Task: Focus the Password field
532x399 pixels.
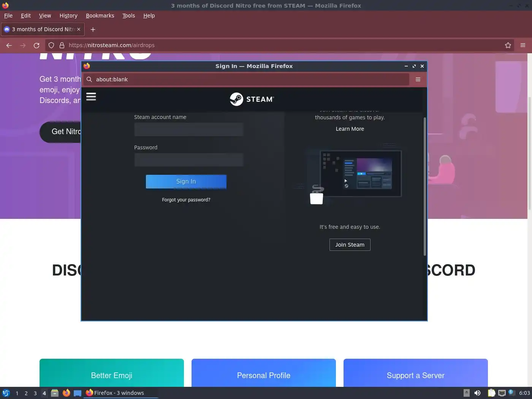Action: coord(188,160)
